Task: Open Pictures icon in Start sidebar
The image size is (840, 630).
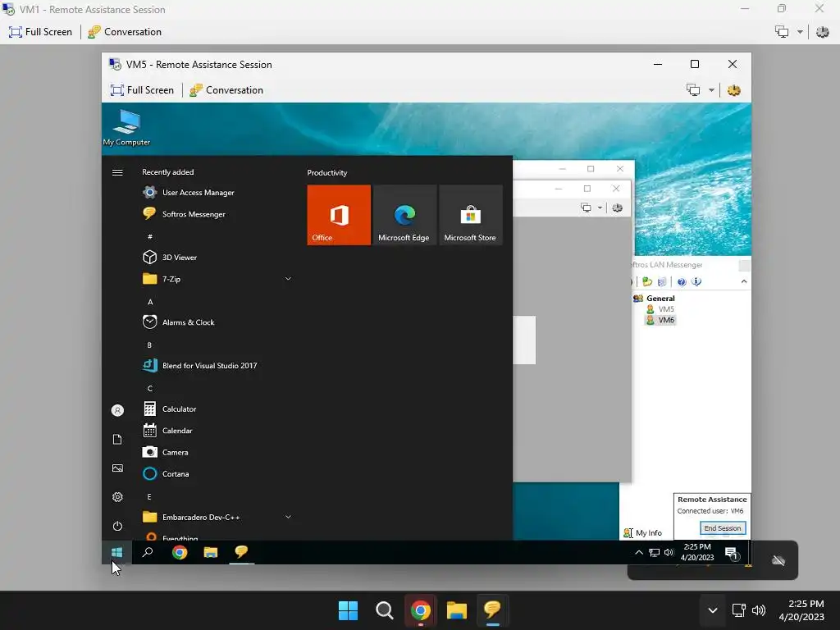Action: (117, 468)
